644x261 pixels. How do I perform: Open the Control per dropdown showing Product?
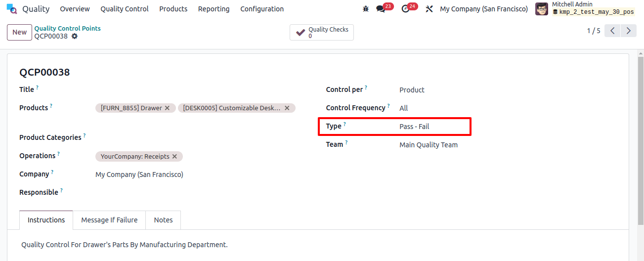pyautogui.click(x=508, y=90)
